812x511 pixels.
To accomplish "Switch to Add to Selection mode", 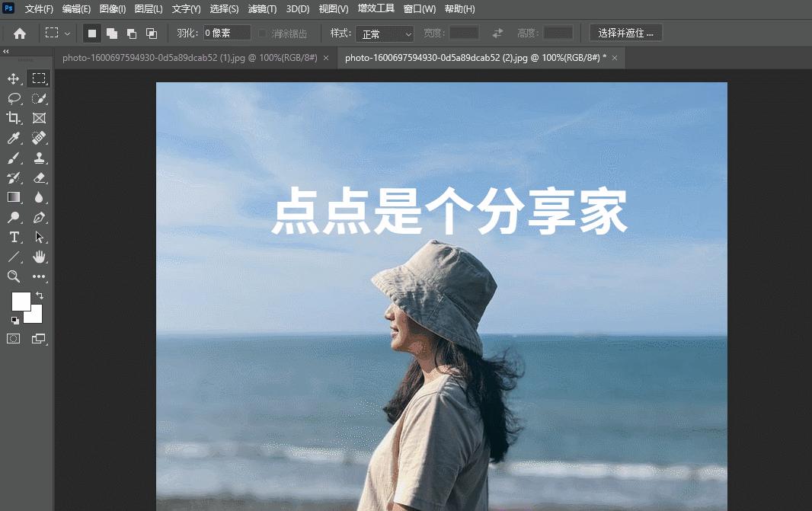I will click(111, 33).
